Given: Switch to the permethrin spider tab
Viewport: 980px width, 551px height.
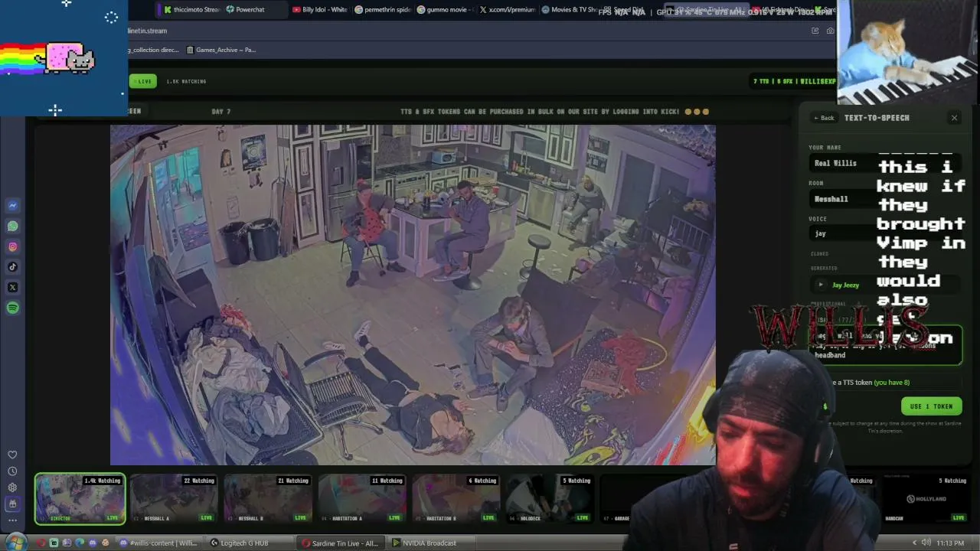Looking at the screenshot, I should pyautogui.click(x=382, y=10).
